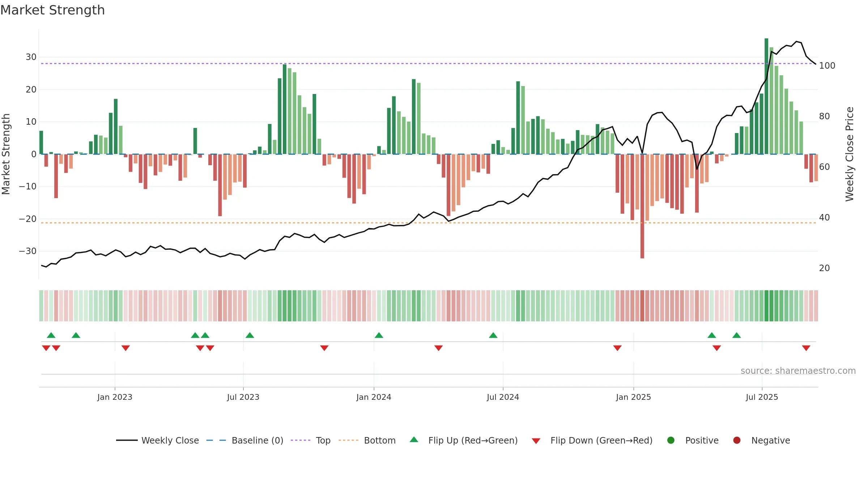This screenshot has height=488, width=868.
Task: Click the −10 tick on left axis
Action: [28, 187]
